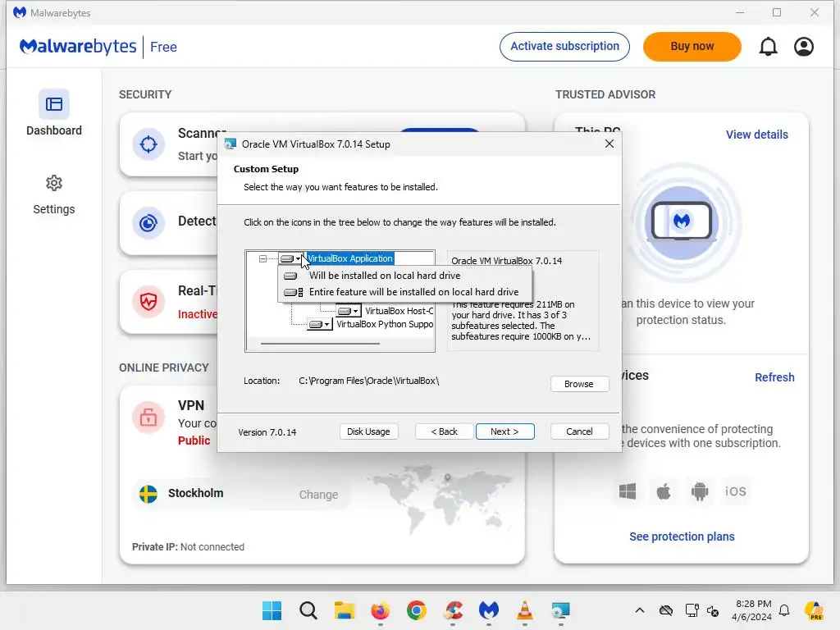Image resolution: width=840 pixels, height=630 pixels.
Task: Open the Malwarebytes Dashboard sidebar icon
Action: [x=53, y=104]
